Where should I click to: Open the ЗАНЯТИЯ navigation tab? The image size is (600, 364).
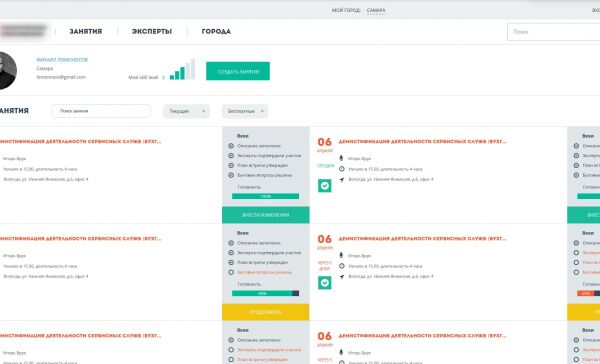click(x=86, y=31)
